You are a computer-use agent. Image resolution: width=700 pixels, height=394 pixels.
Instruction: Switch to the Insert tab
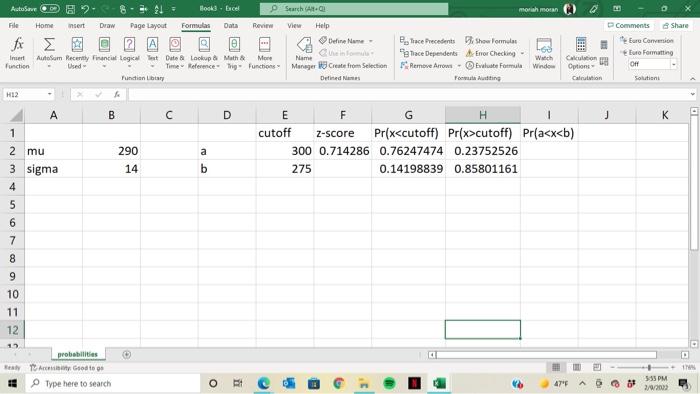(x=76, y=25)
